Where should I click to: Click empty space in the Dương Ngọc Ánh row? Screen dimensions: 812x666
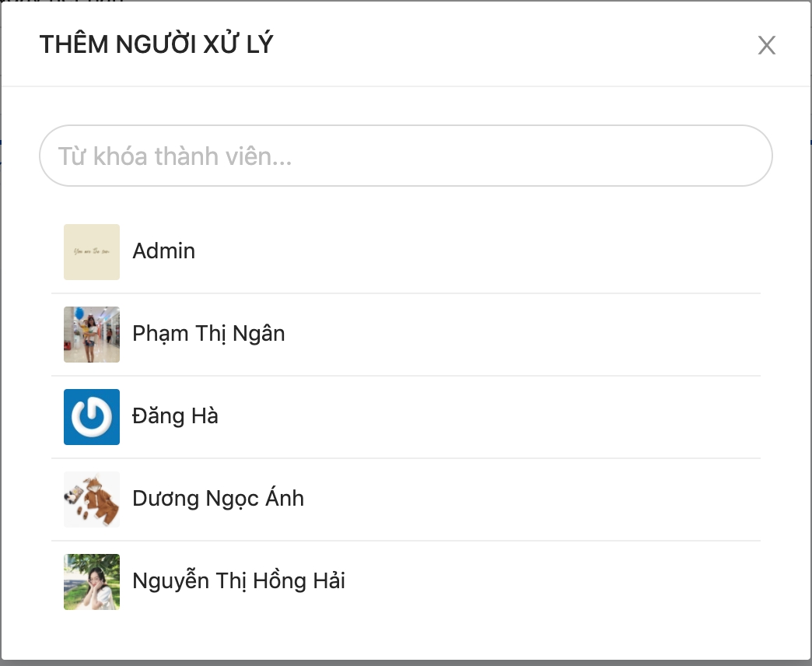point(528,499)
